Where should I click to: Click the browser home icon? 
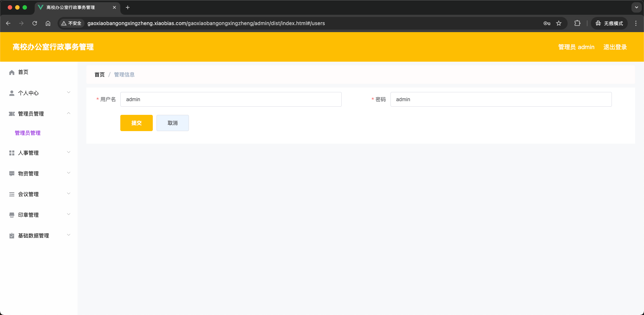click(48, 23)
